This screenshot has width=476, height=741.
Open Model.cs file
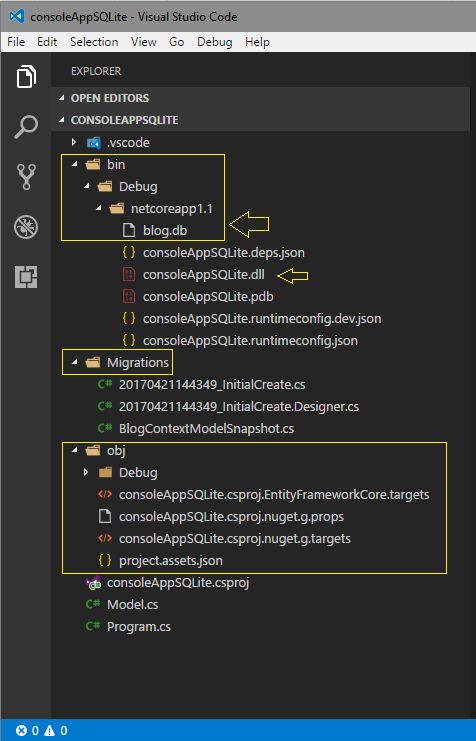coord(132,604)
